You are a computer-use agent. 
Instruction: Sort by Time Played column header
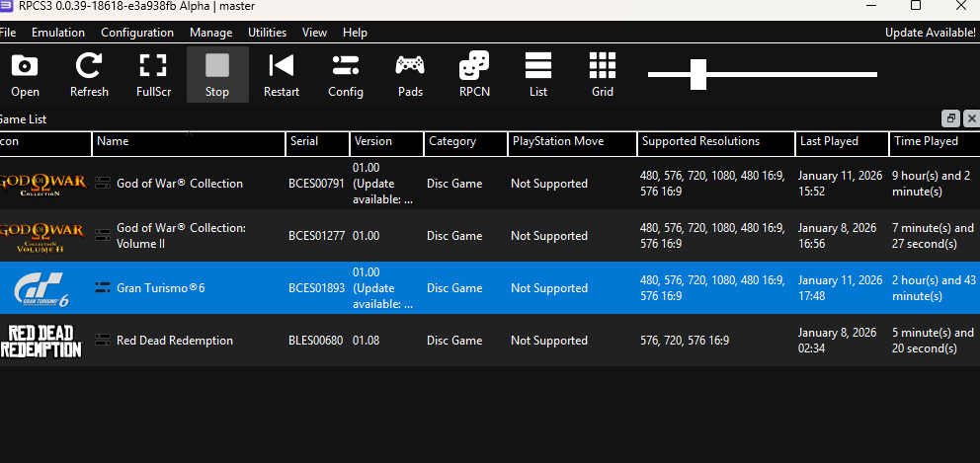click(935, 143)
